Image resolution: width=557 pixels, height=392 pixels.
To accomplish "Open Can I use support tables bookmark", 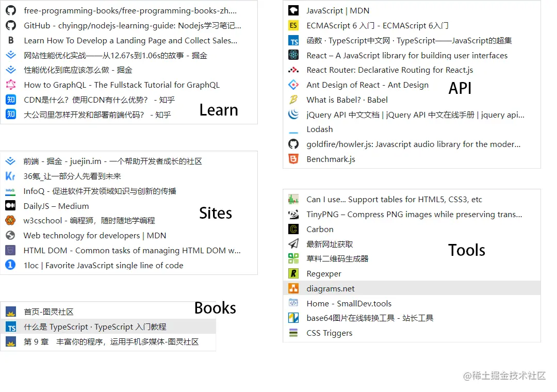I will click(395, 200).
